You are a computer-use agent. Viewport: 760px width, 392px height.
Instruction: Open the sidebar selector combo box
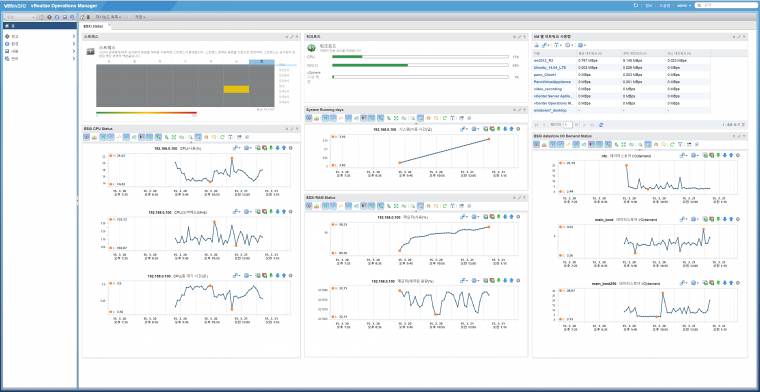(x=20, y=17)
